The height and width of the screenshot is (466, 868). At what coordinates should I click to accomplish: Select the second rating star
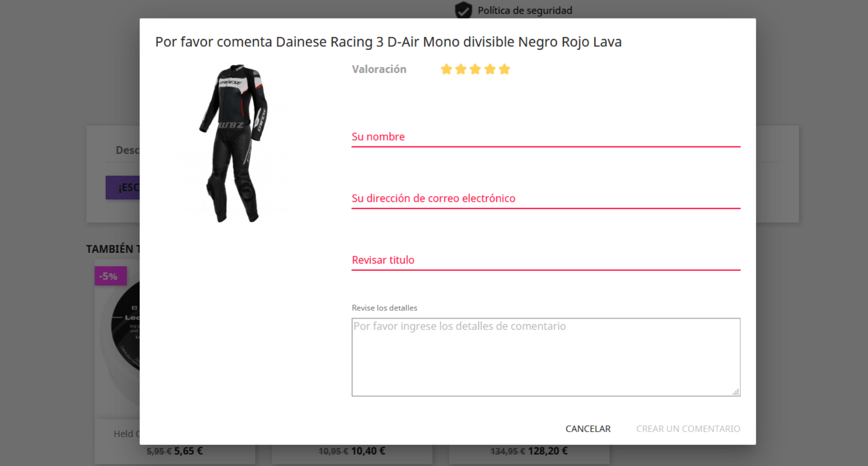click(461, 69)
